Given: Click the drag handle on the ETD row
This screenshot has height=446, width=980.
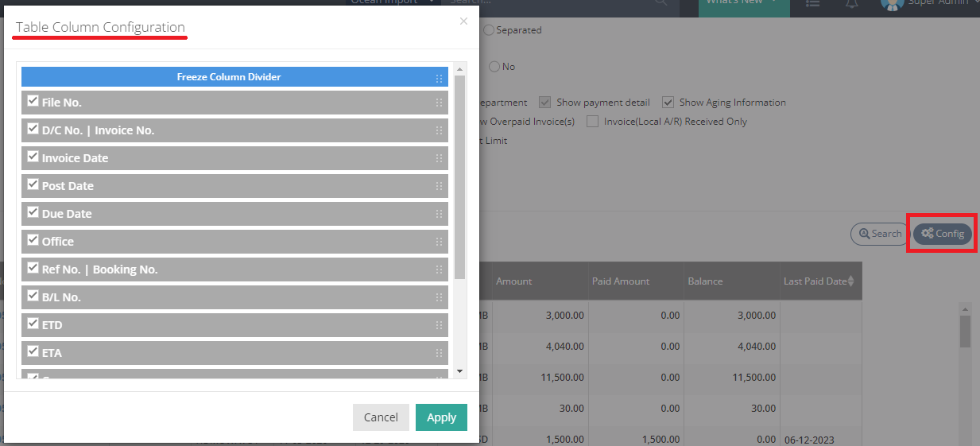Looking at the screenshot, I should coord(439,325).
